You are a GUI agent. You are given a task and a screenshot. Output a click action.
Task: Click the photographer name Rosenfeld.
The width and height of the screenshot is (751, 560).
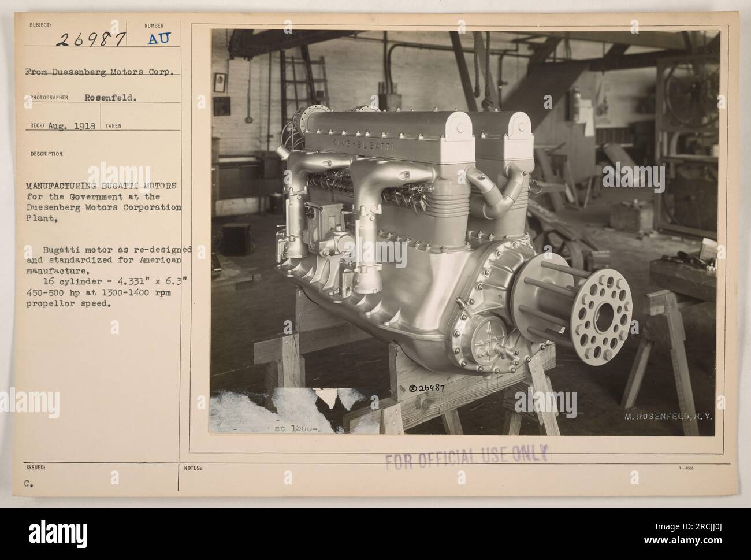coord(109,98)
